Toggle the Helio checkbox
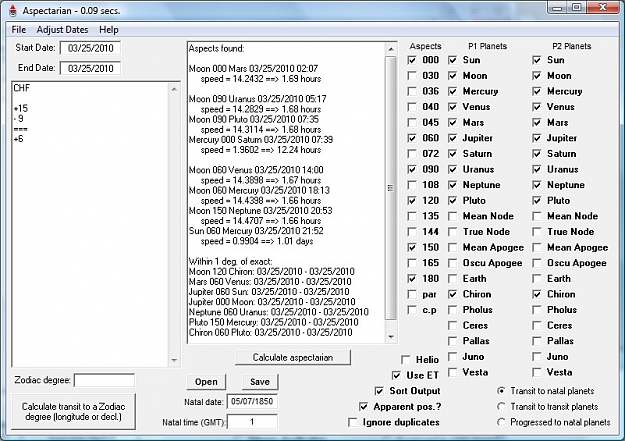 (x=406, y=360)
